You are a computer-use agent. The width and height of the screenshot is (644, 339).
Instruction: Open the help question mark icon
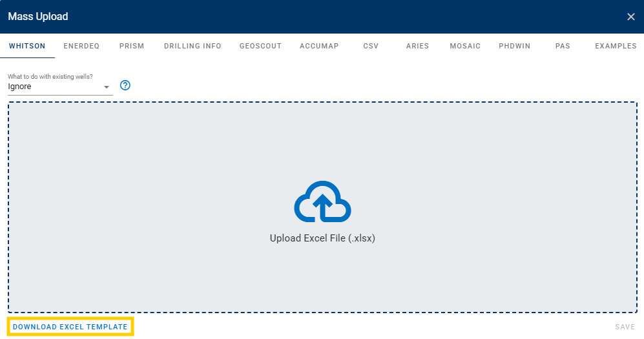coord(125,85)
